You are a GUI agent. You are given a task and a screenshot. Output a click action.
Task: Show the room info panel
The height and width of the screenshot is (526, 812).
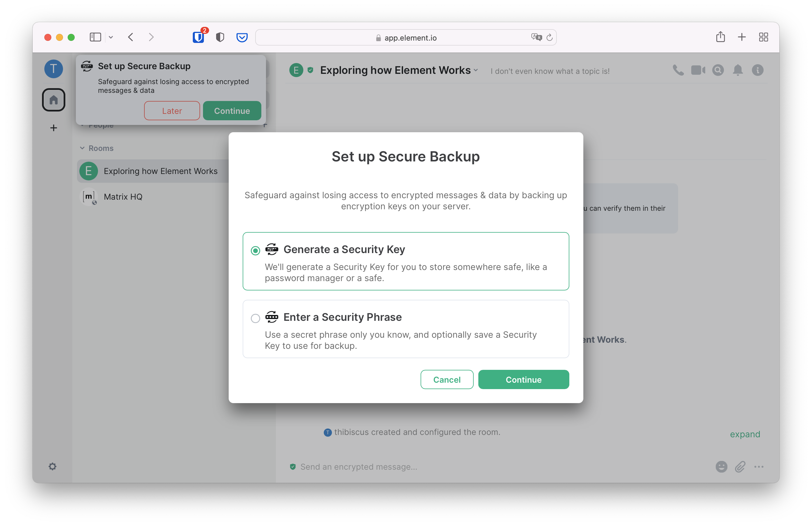pos(757,70)
